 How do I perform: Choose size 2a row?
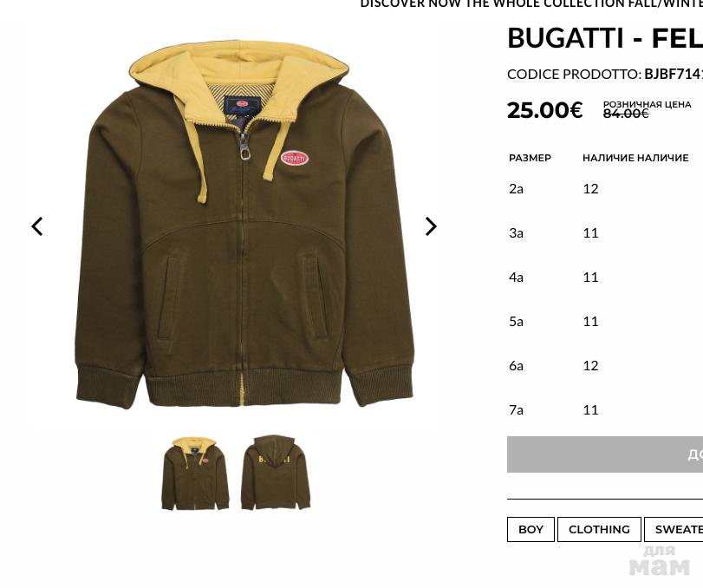pyautogui.click(x=605, y=189)
